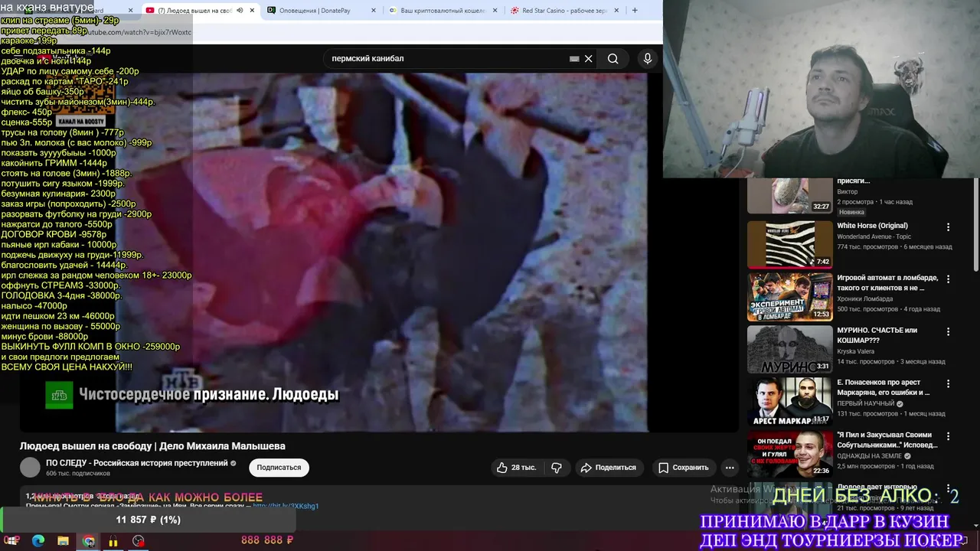The height and width of the screenshot is (551, 980).
Task: Click ОДНАЖДЫ НА ЗЕМЛЕ channel name
Action: pos(869,455)
